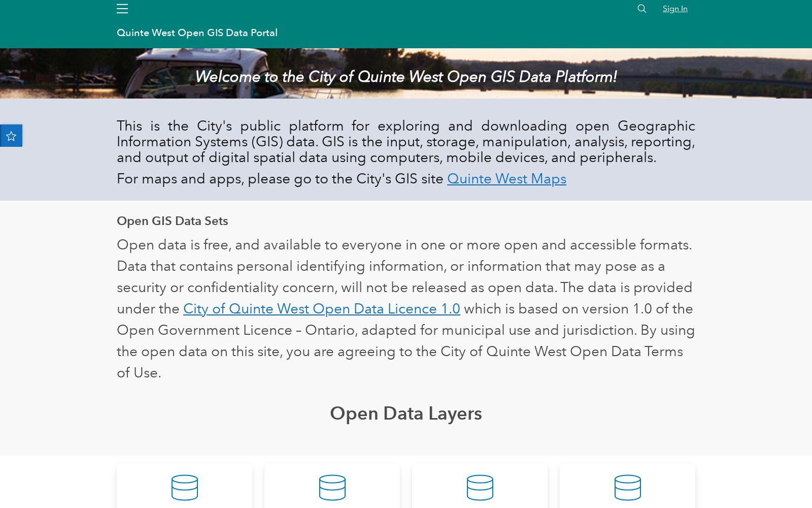The width and height of the screenshot is (812, 508).
Task: Click the Open GIS Data Sets heading
Action: tap(173, 221)
